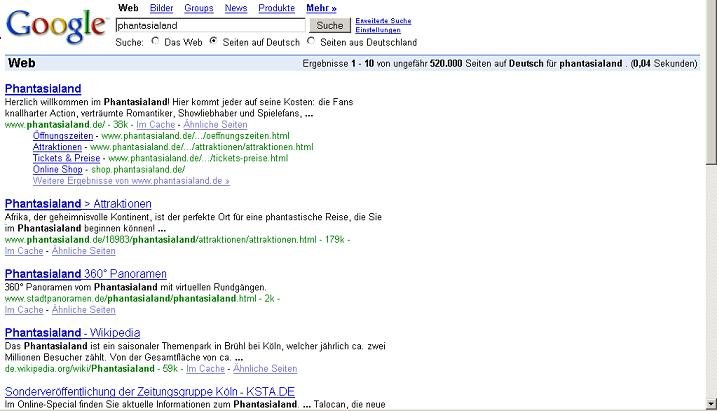Open the 'Online Shop' sitelink

[x=58, y=169]
